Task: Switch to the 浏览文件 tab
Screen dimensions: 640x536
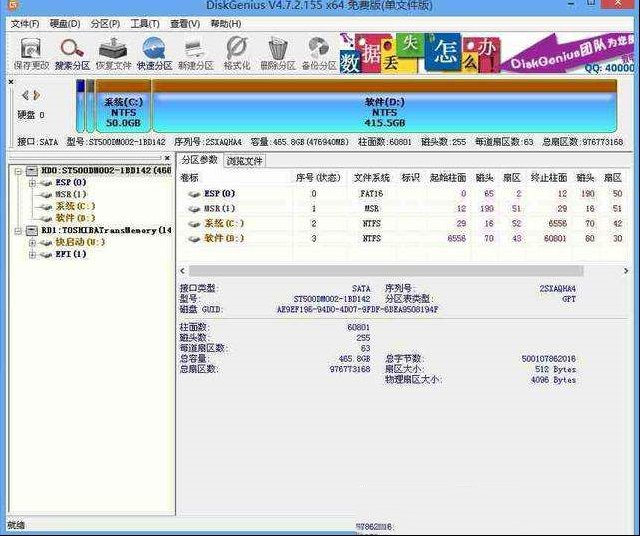Action: pyautogui.click(x=244, y=161)
